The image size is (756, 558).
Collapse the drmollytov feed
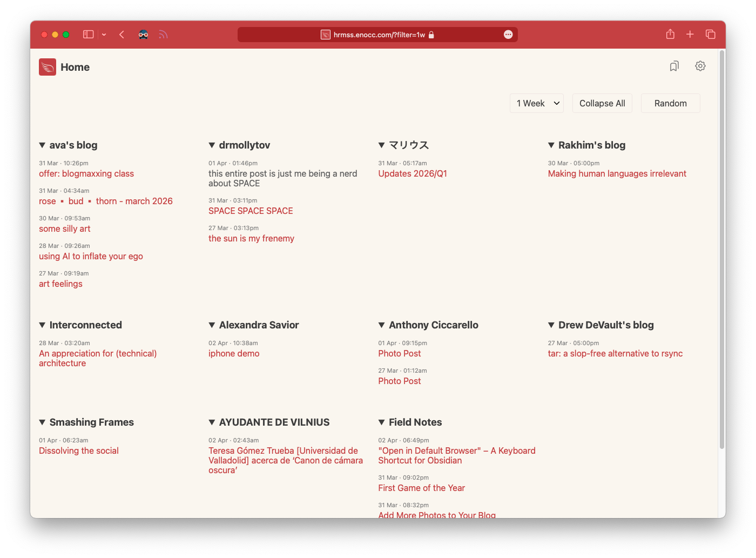212,145
